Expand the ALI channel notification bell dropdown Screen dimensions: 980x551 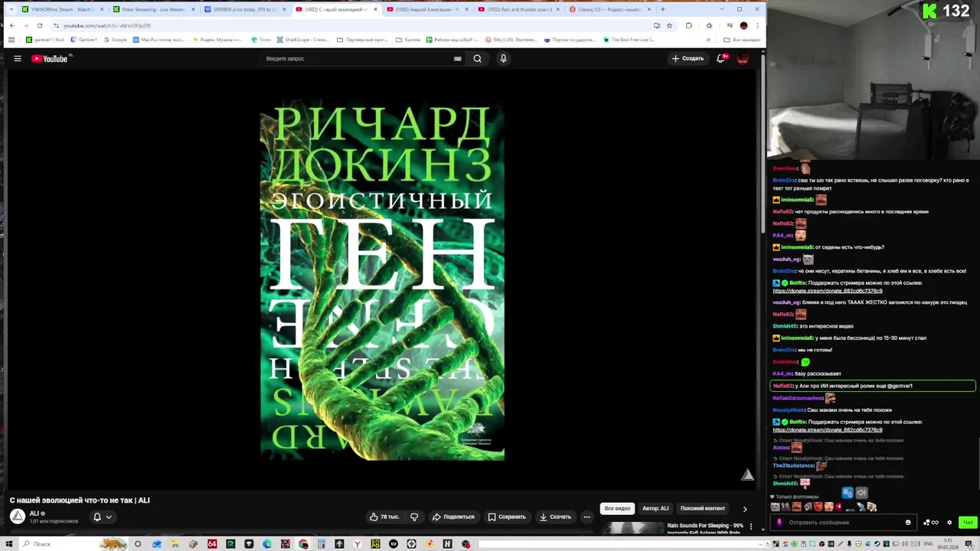click(x=102, y=517)
